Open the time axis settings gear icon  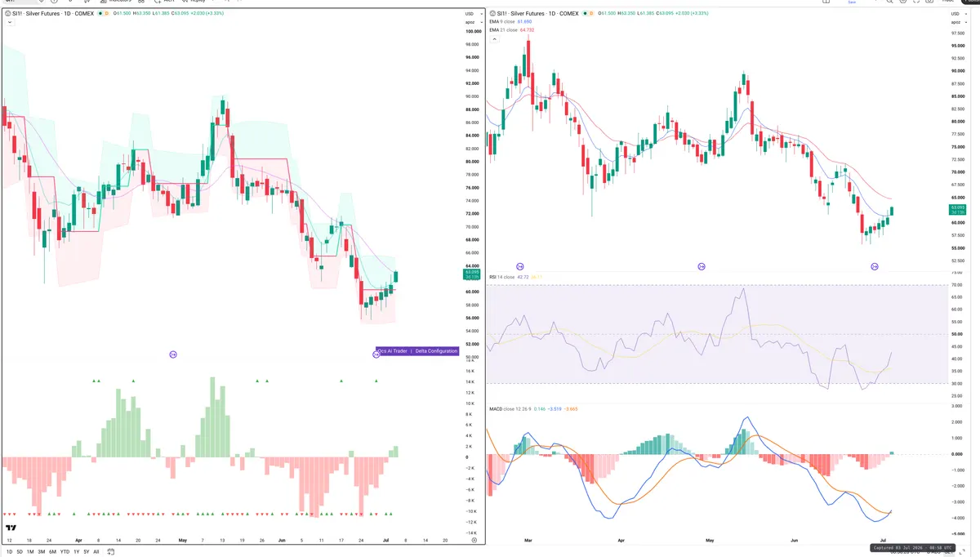(473, 540)
